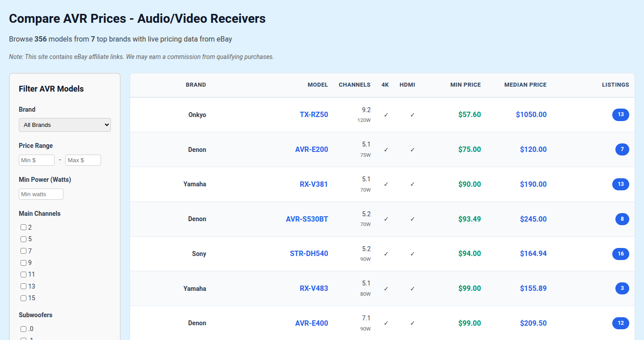
Task: Sort table by Model column header
Action: tap(318, 85)
